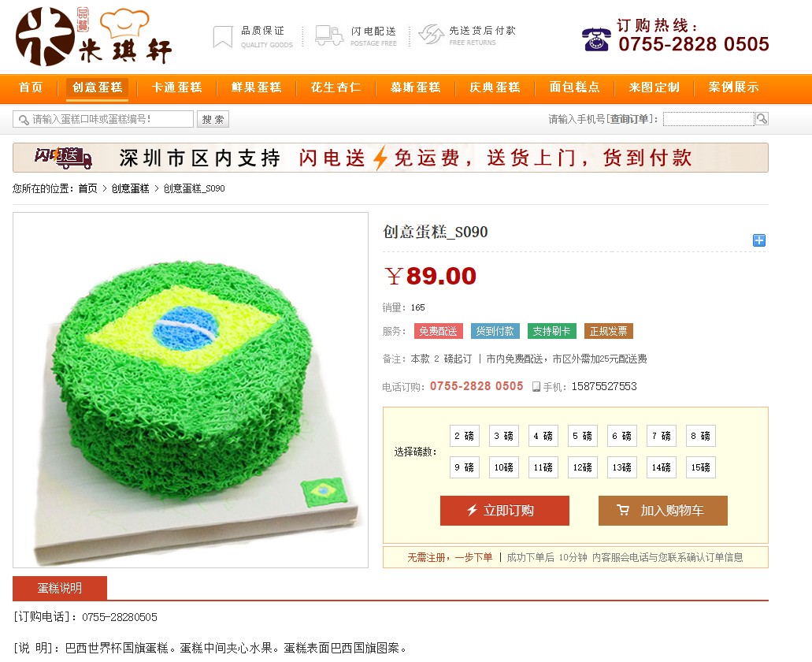
Task: Pick the 15磅 weight option
Action: click(x=701, y=467)
